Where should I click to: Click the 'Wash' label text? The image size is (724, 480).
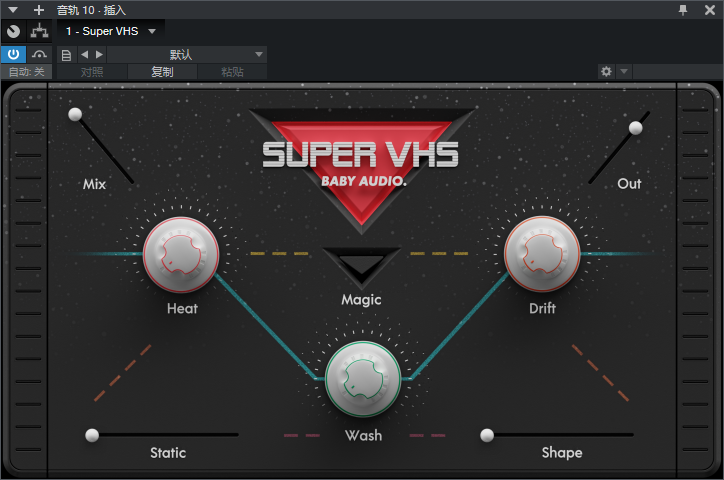[363, 435]
